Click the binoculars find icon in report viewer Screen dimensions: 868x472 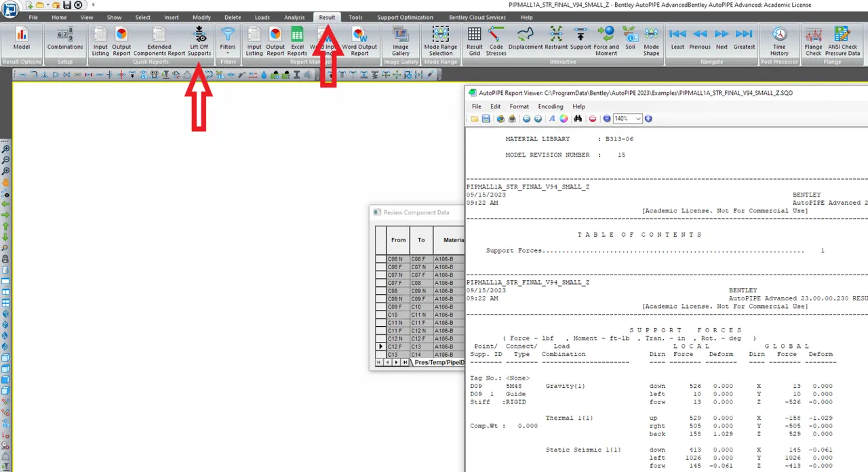pyautogui.click(x=578, y=119)
